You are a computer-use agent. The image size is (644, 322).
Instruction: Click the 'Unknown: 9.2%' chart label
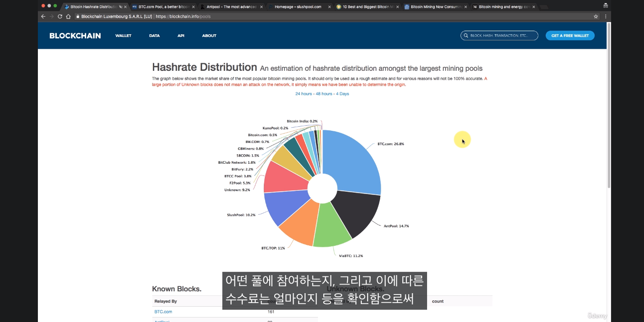point(237,190)
